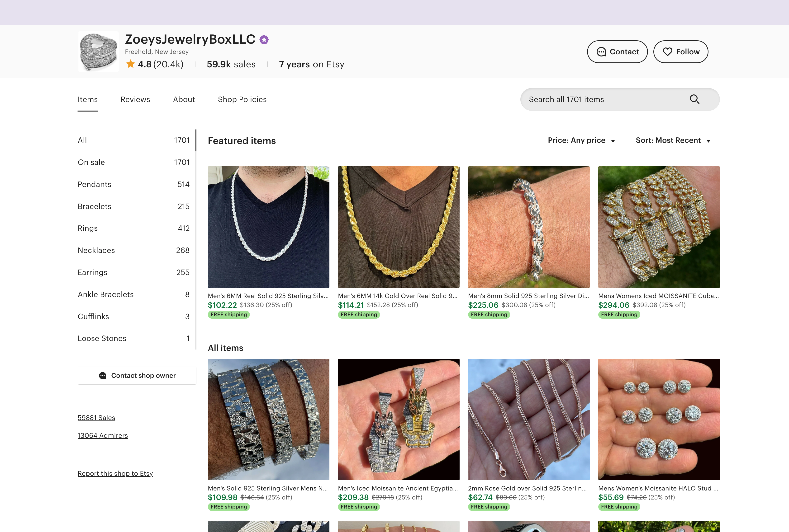This screenshot has width=789, height=532.
Task: View the 13064 Admirers link
Action: point(103,435)
